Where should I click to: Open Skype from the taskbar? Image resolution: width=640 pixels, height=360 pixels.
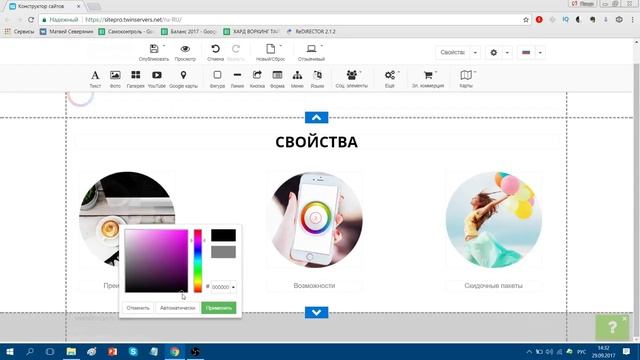(x=133, y=351)
